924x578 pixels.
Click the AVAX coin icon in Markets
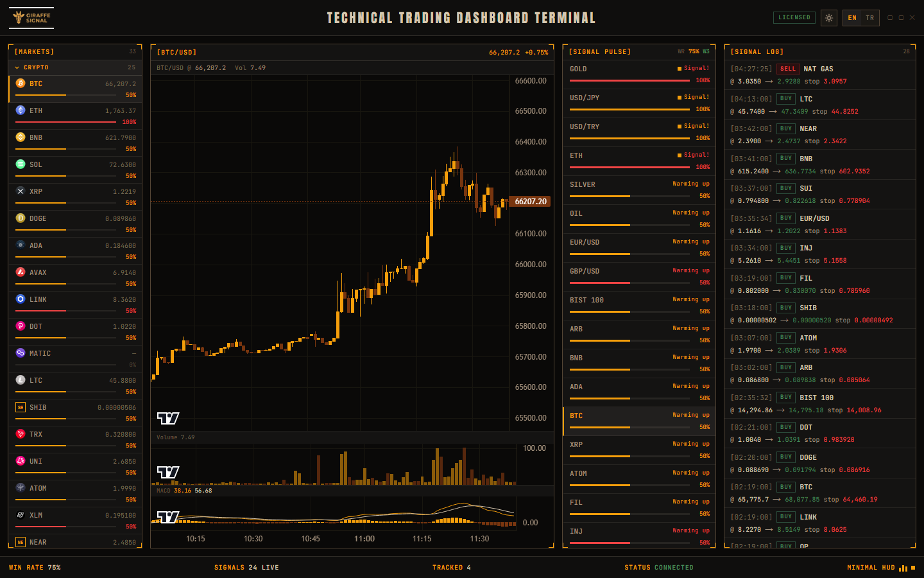[x=21, y=272]
